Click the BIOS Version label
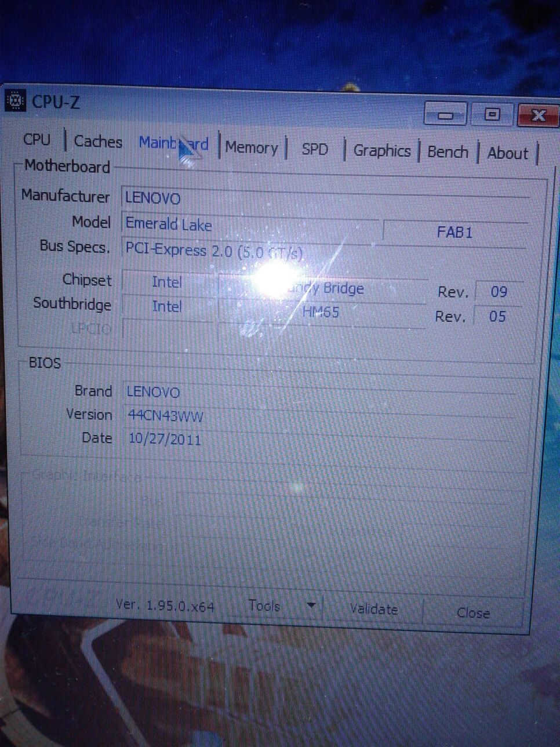Viewport: 560px width, 747px height. click(x=89, y=415)
